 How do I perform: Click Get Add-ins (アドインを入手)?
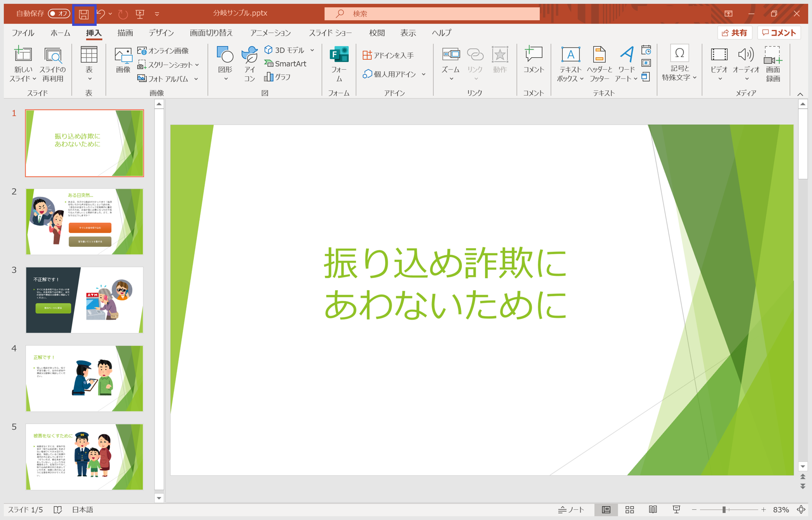(x=388, y=55)
